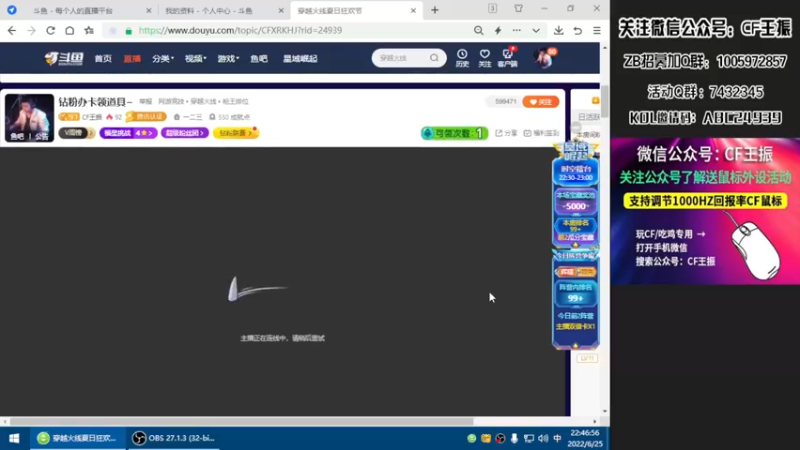Image resolution: width=800 pixels, height=450 pixels.
Task: Open the 星域崛起 nav item
Action: coord(301,59)
